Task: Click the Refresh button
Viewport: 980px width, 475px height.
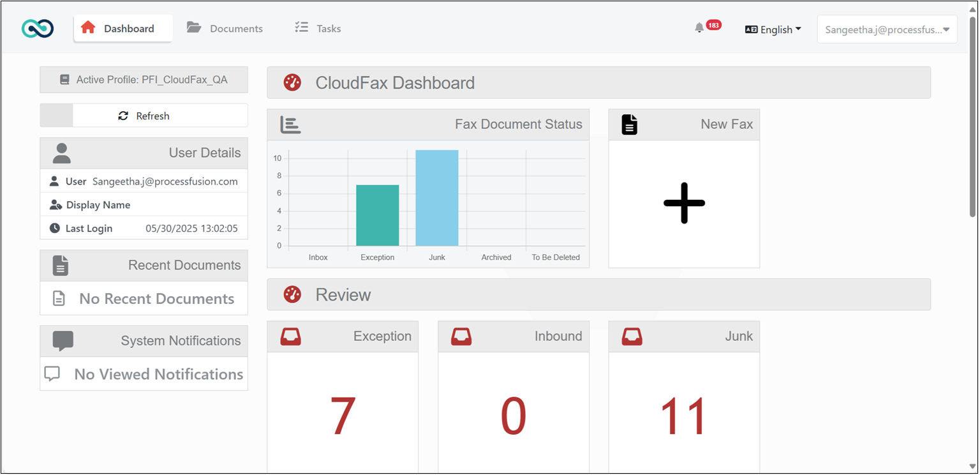Action: pyautogui.click(x=144, y=116)
